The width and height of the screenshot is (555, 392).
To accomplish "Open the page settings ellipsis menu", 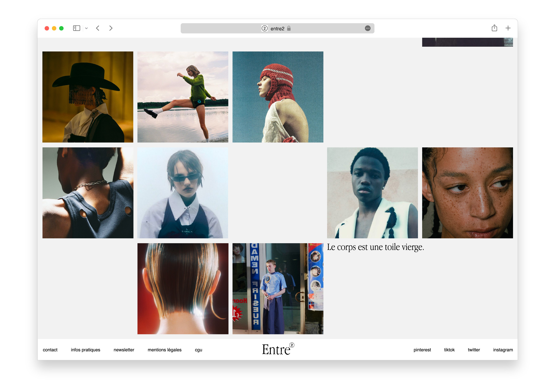I will coord(368,28).
